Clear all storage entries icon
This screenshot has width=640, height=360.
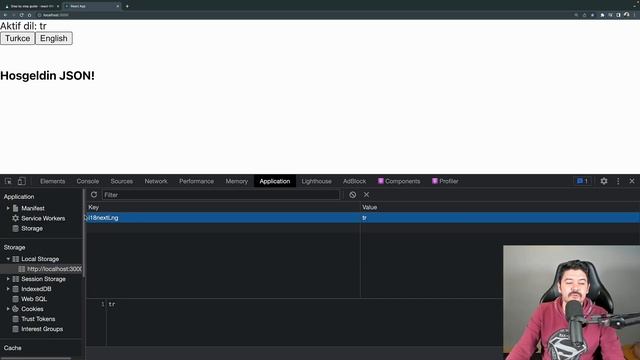[x=353, y=195]
